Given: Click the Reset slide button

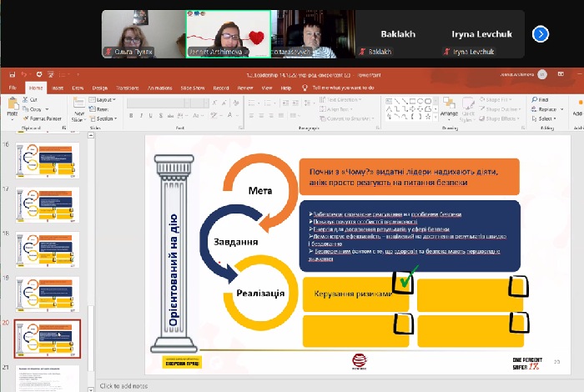Looking at the screenshot, I should pos(105,108).
